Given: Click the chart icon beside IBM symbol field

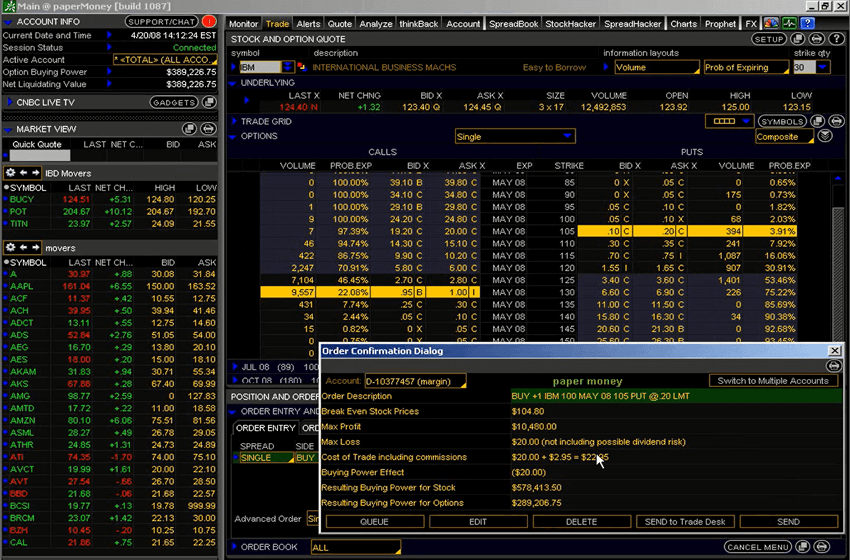Looking at the screenshot, I should tap(301, 67).
